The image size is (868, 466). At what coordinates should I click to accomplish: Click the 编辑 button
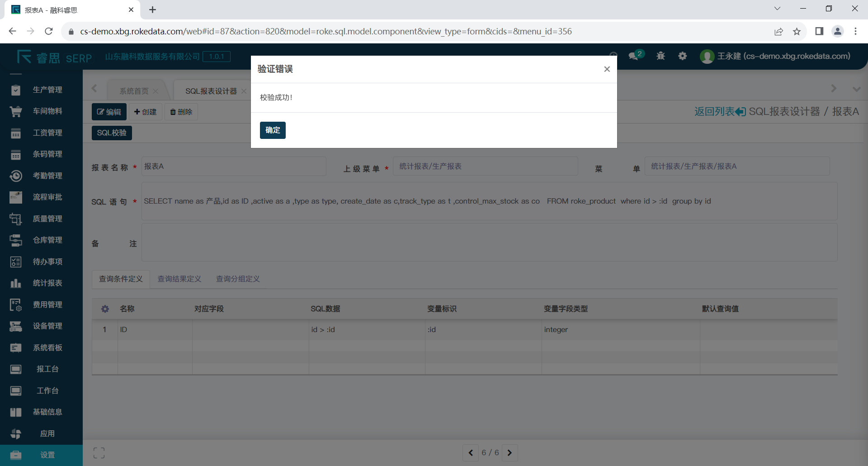click(x=109, y=112)
